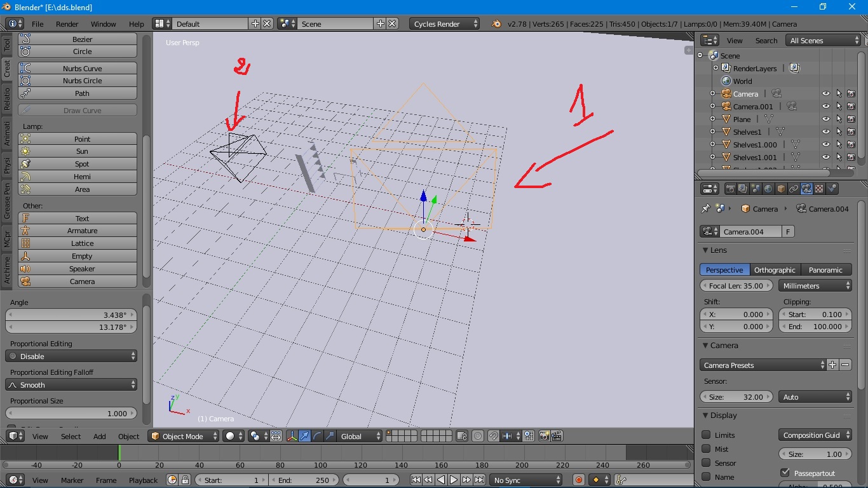Click the Nurbs Circle button

[78, 81]
